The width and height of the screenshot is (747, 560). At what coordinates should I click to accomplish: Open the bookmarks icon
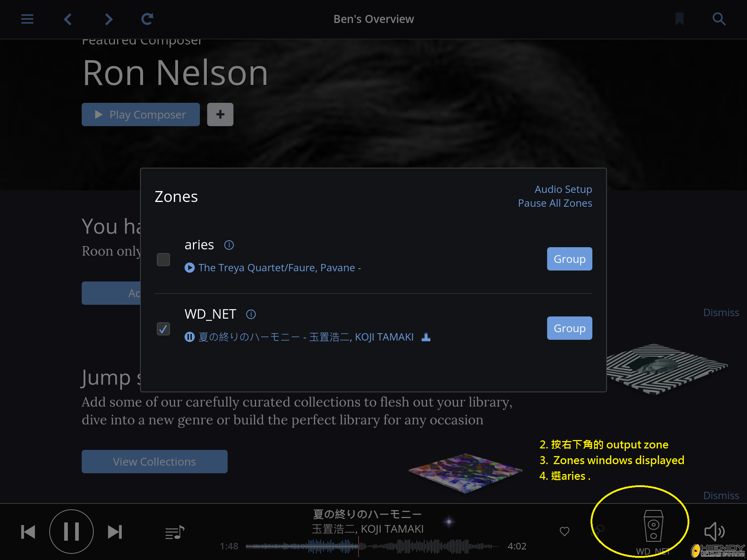point(679,19)
